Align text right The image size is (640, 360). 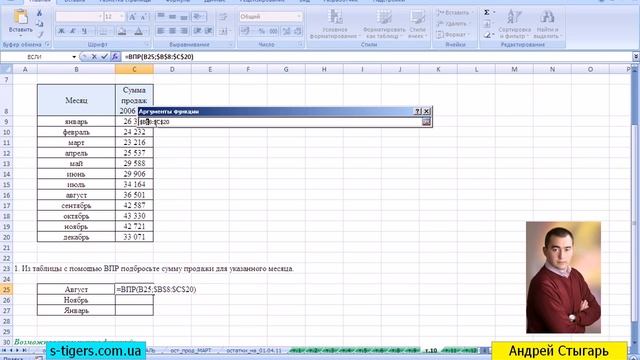[184, 31]
